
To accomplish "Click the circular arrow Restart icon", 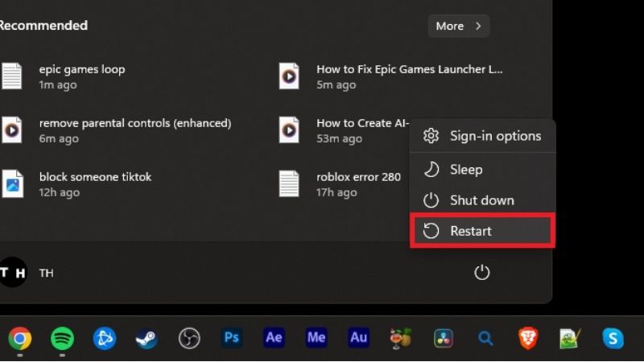I will click(431, 231).
